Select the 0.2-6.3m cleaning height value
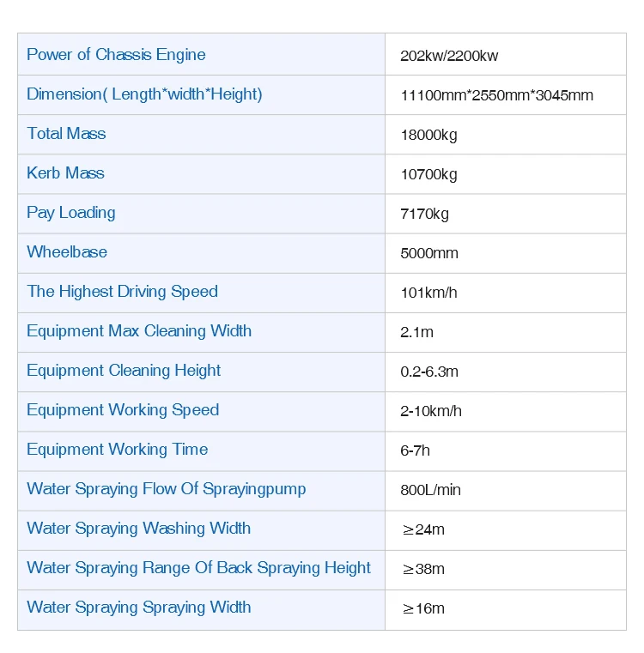Screen dimensions: 644x653 coord(429,372)
